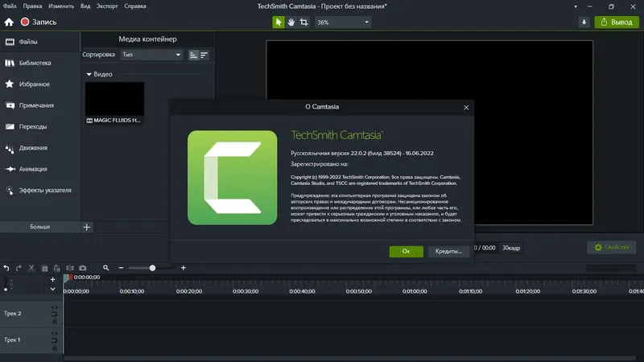Go to the Home screen icon
Screen dimensions: 644x362
point(9,23)
